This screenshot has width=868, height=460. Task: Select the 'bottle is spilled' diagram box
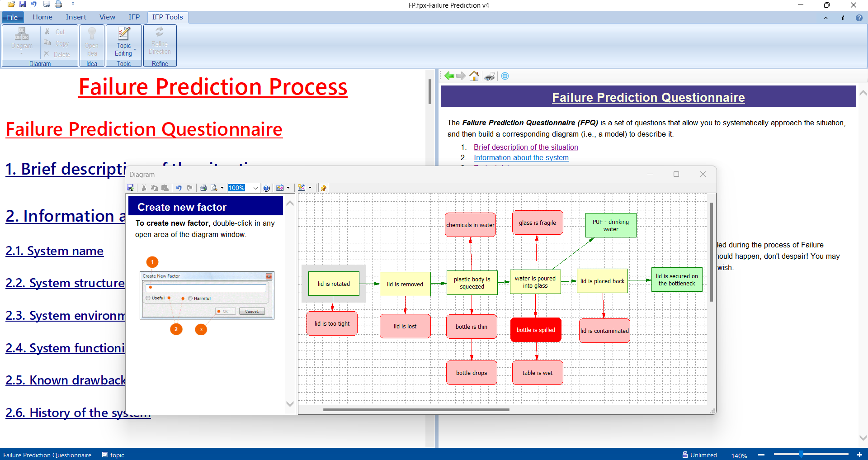[536, 330]
